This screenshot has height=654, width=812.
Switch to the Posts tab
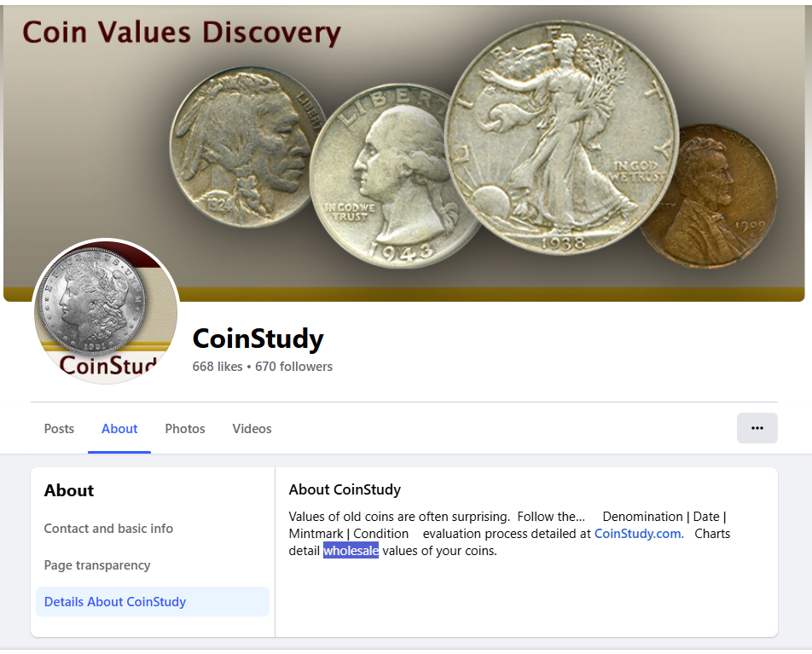59,429
